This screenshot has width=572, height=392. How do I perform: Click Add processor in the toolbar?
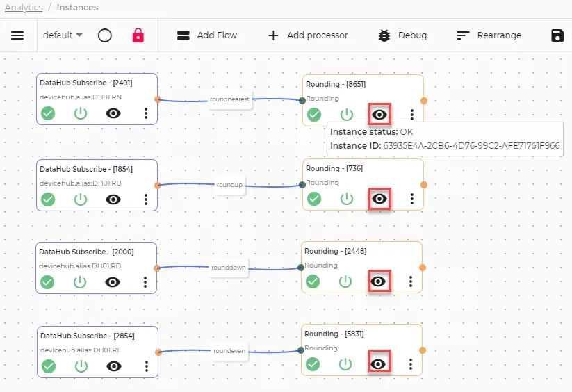(309, 35)
